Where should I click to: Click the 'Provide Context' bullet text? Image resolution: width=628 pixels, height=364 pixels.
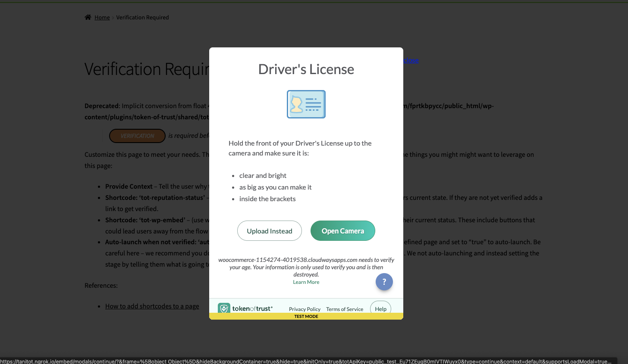[129, 187]
